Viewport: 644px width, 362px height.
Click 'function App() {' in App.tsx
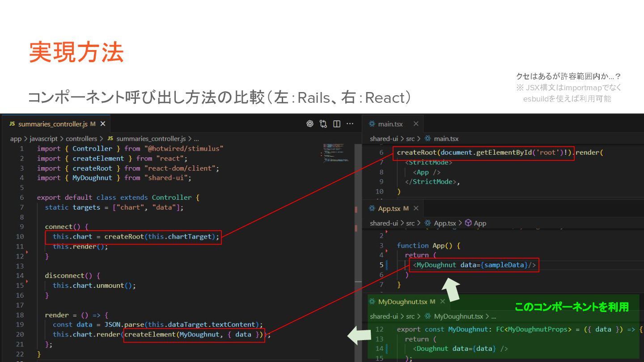click(428, 245)
